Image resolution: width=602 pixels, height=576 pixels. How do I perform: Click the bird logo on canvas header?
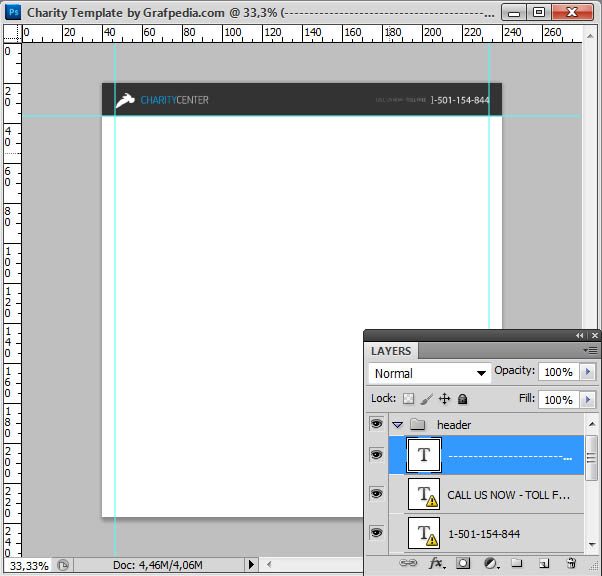tap(125, 101)
